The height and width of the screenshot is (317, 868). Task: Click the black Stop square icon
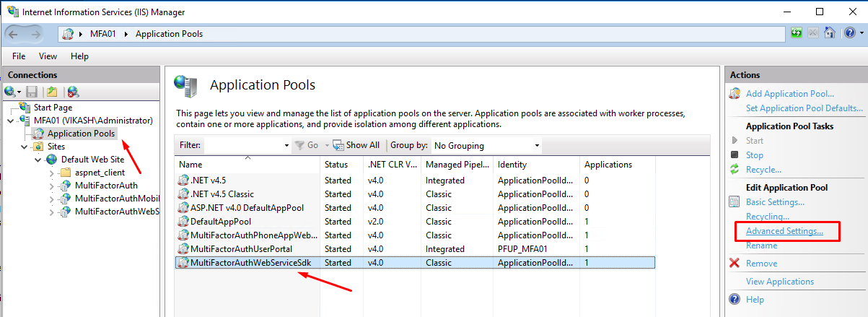(x=735, y=155)
